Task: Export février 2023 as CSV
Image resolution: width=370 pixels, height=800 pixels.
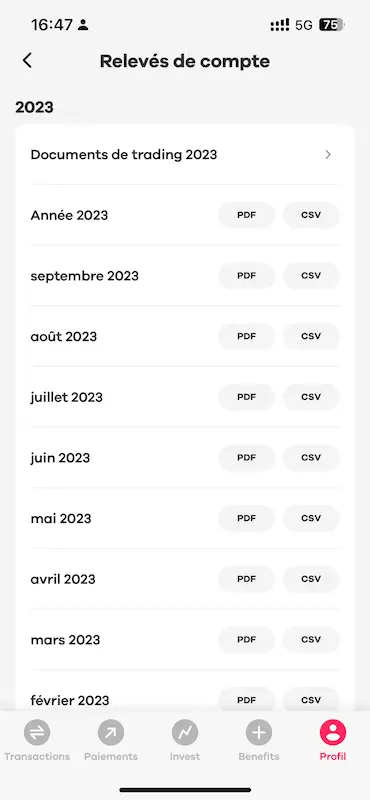Action: [x=311, y=700]
